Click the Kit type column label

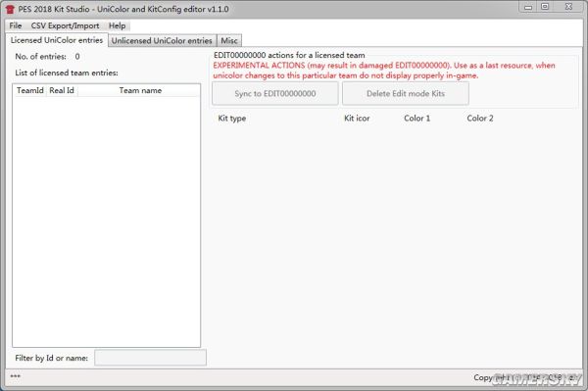click(232, 119)
